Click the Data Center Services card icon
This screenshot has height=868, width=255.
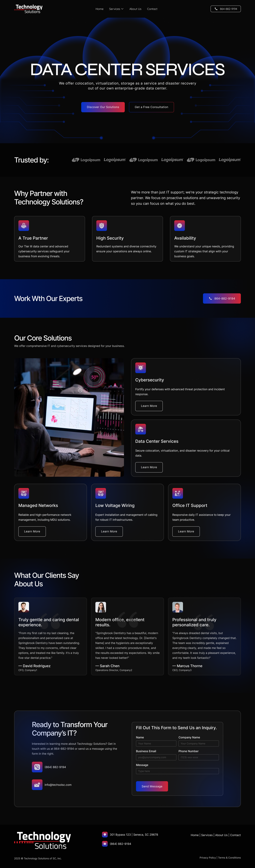coord(141,429)
